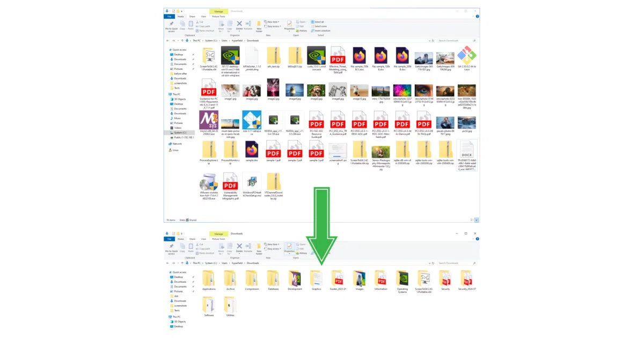Open the Copy to dropdown in upper window
The image size is (644, 338).
(229, 31)
